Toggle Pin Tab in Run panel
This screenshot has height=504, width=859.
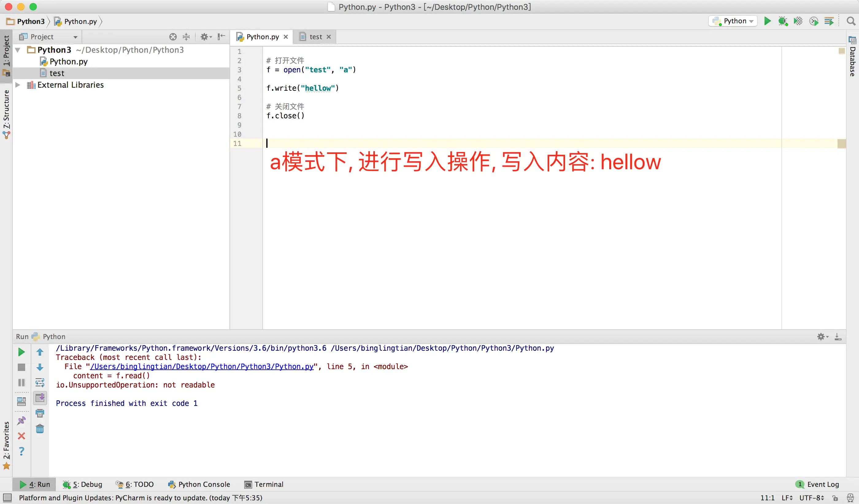(x=21, y=421)
